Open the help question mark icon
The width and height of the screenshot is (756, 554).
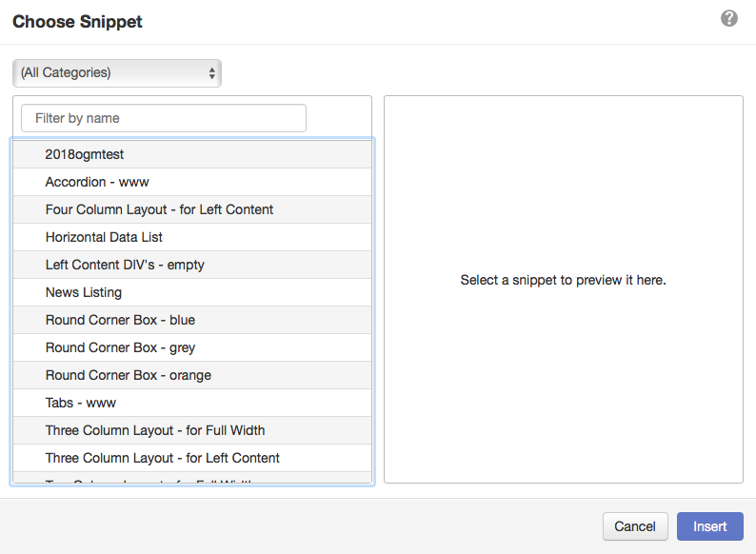[x=729, y=19]
